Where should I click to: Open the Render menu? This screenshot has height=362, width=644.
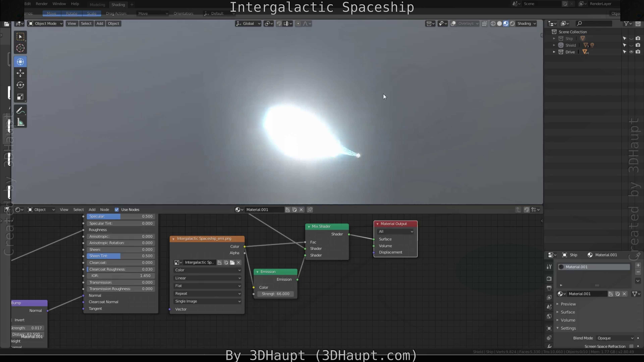[41, 4]
